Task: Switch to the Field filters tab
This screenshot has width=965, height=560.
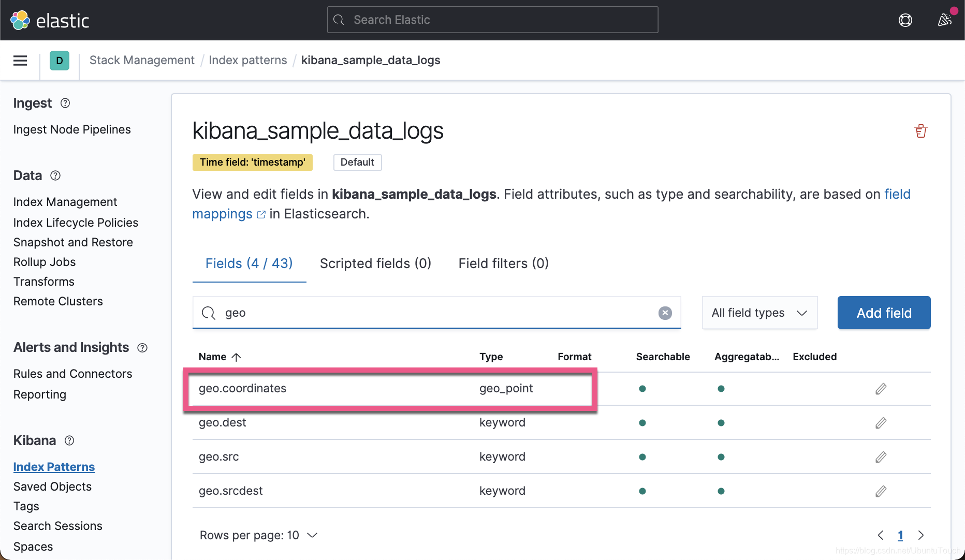Action: coord(503,263)
